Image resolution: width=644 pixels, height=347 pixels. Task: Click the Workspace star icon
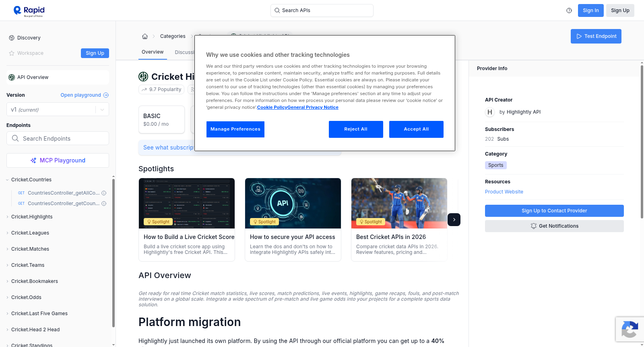12,53
